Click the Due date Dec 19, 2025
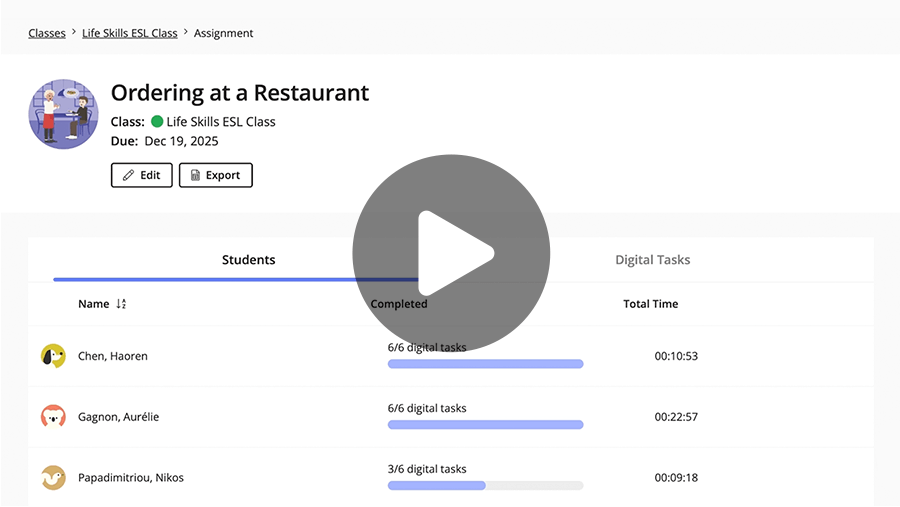The width and height of the screenshot is (900, 507). coord(181,141)
